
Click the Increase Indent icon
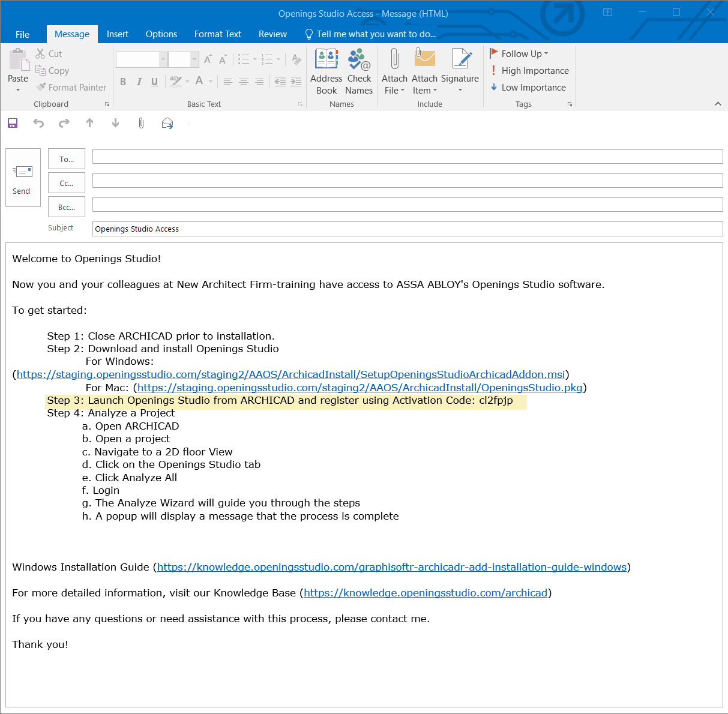coord(296,82)
